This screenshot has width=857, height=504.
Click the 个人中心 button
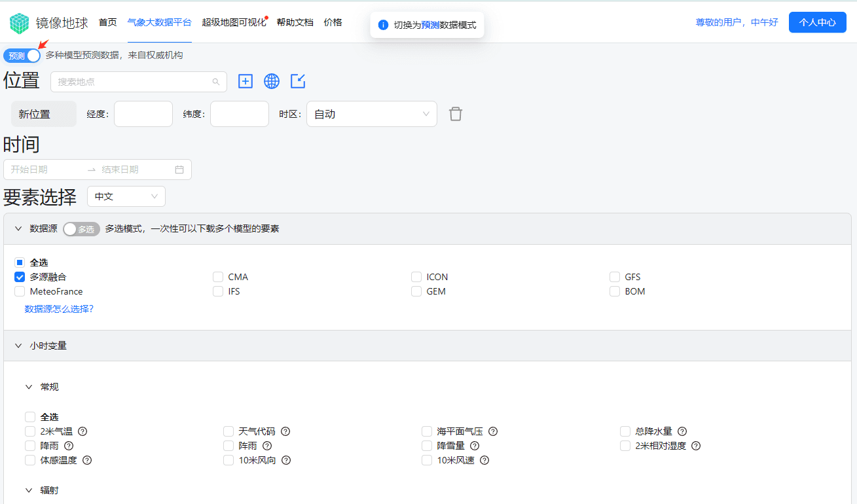coord(817,22)
